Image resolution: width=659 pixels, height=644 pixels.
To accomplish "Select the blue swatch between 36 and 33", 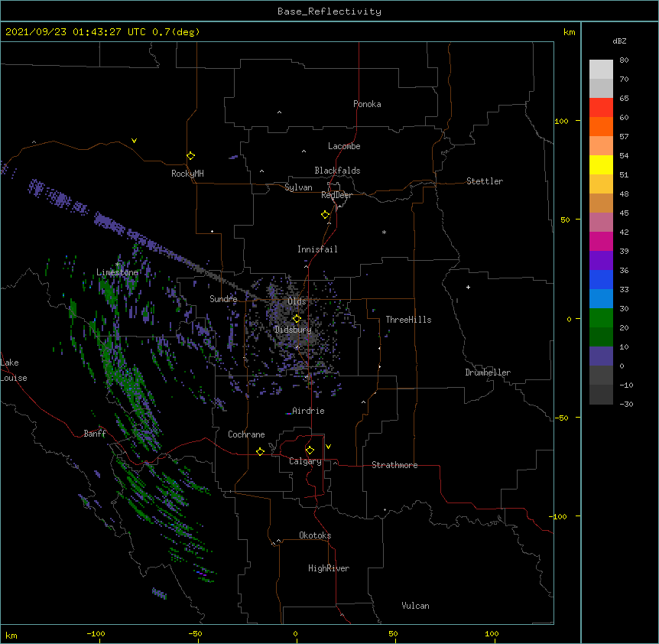I will (x=601, y=279).
